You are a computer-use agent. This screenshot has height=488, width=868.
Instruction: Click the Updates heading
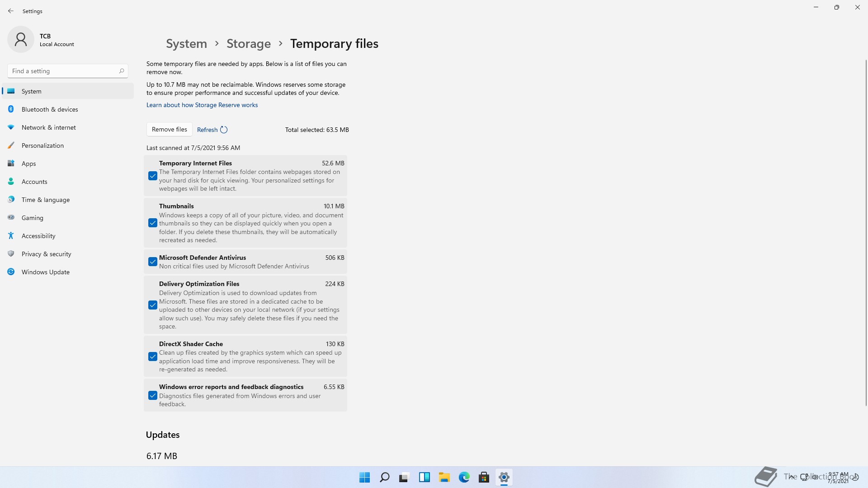coord(163,435)
